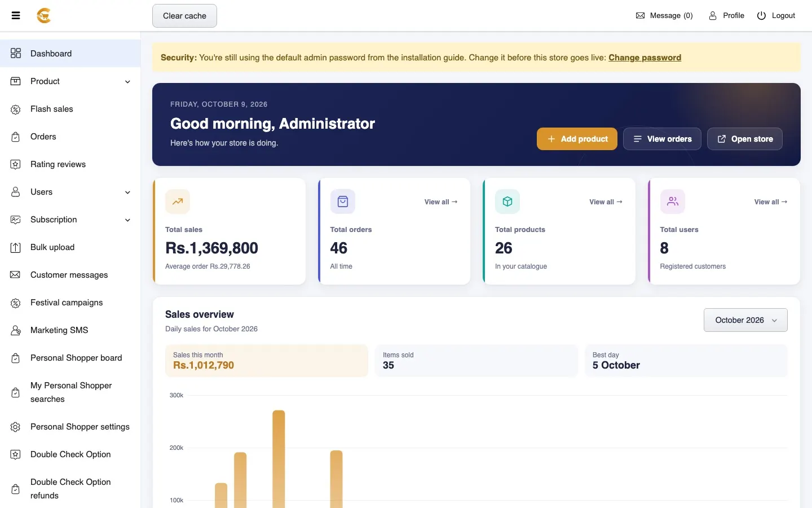Click the Clear cache button
Image resolution: width=812 pixels, height=508 pixels.
[x=184, y=16]
